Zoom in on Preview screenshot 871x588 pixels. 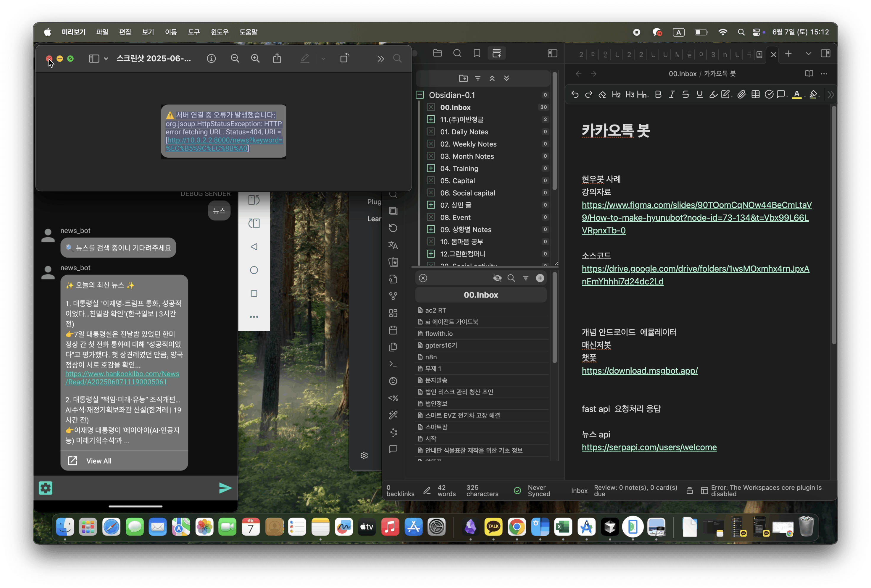click(255, 59)
